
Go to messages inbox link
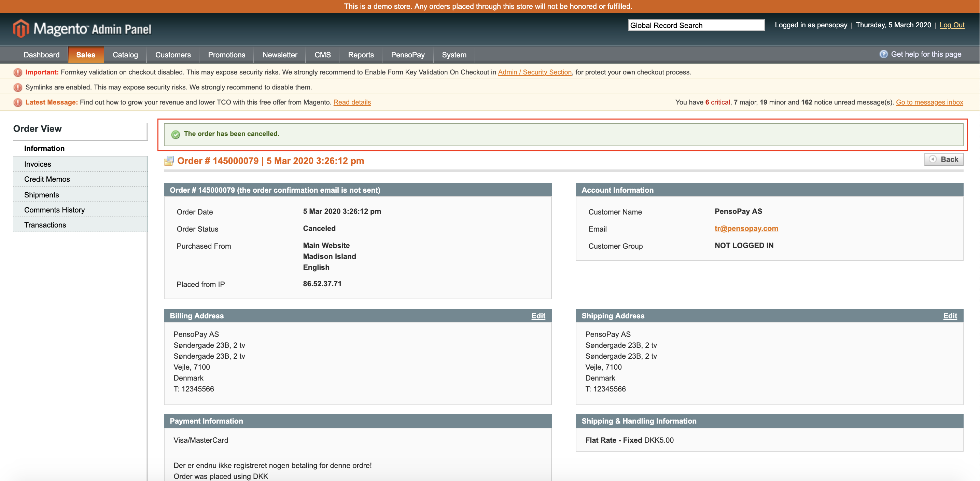pos(929,102)
